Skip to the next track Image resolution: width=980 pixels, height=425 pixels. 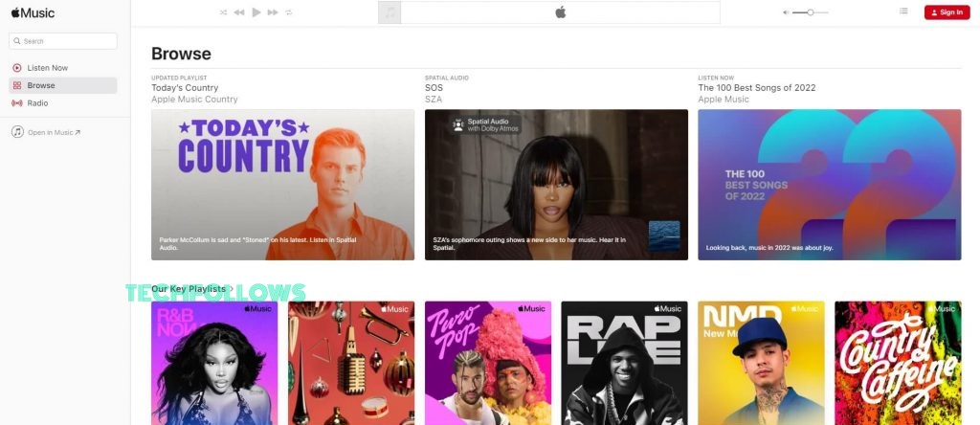tap(273, 12)
